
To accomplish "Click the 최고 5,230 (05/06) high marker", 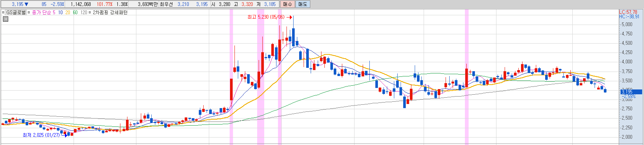I will 266,17.
